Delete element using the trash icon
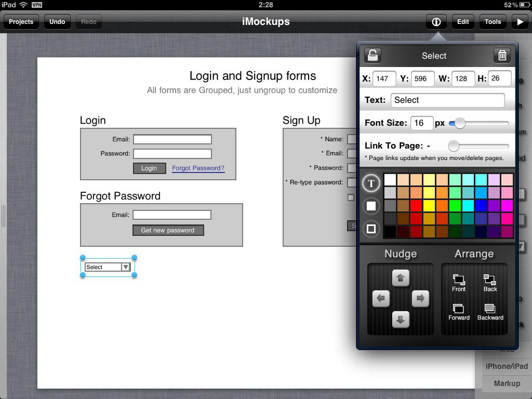The height and width of the screenshot is (399, 532). coord(502,55)
